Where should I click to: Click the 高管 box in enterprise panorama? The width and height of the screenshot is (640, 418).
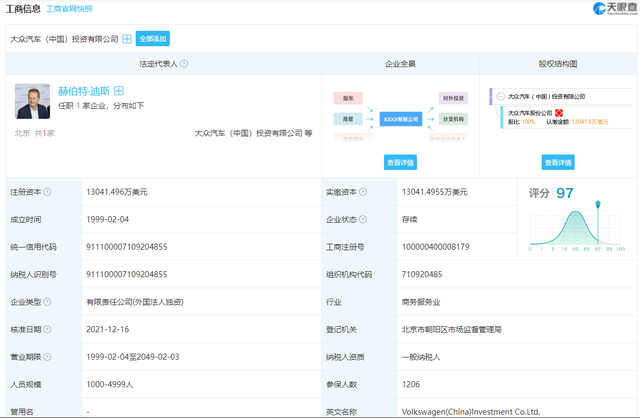point(348,119)
